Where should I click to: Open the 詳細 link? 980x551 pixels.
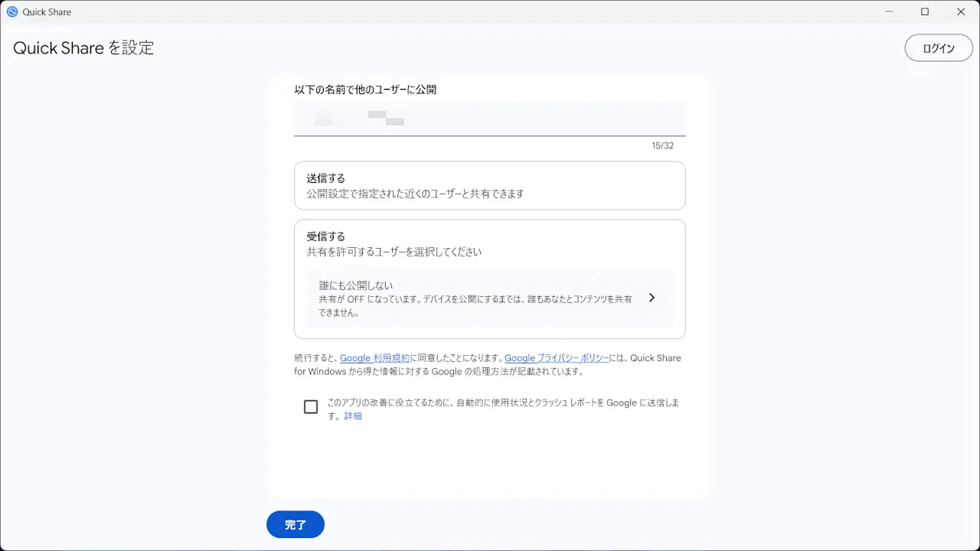coord(353,416)
